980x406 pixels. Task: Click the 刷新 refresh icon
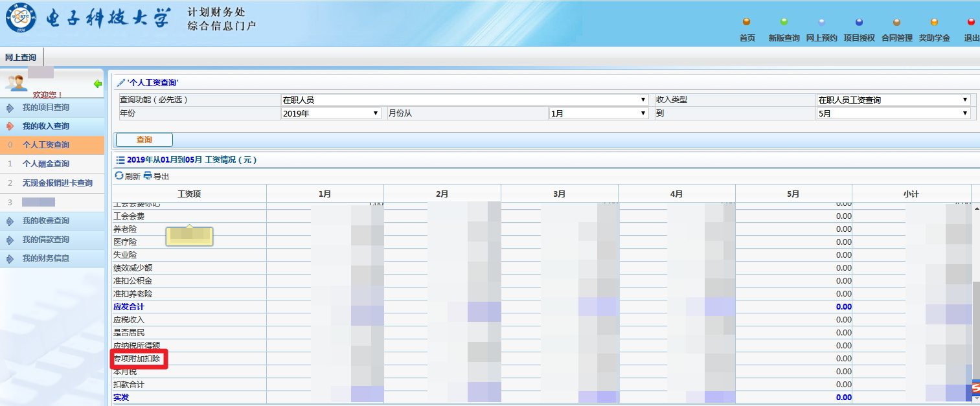120,176
